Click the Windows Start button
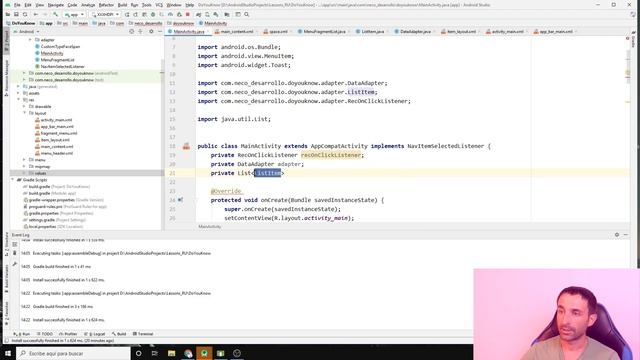Viewport: 640px width, 360px height. tap(8, 353)
